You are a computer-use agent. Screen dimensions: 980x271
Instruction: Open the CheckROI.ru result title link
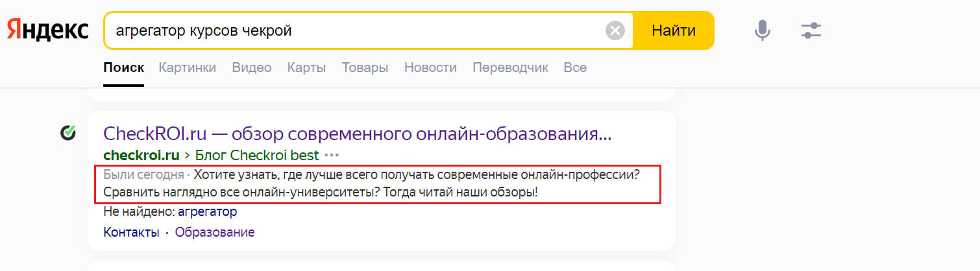click(x=358, y=134)
